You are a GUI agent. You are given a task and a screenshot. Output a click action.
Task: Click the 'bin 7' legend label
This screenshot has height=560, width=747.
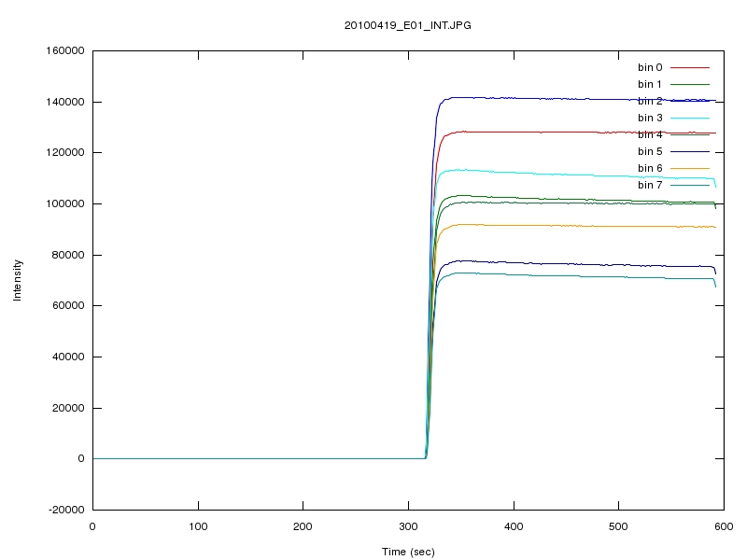point(650,185)
